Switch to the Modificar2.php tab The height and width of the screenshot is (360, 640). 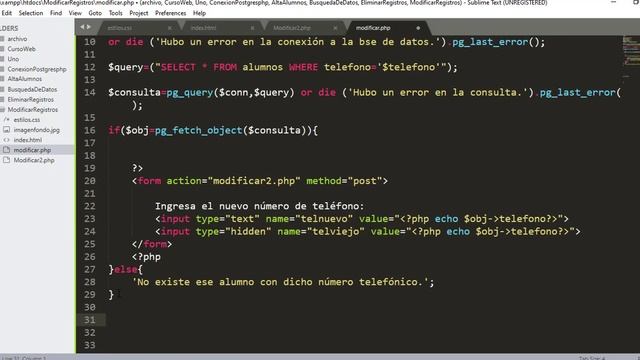pyautogui.click(x=292, y=28)
